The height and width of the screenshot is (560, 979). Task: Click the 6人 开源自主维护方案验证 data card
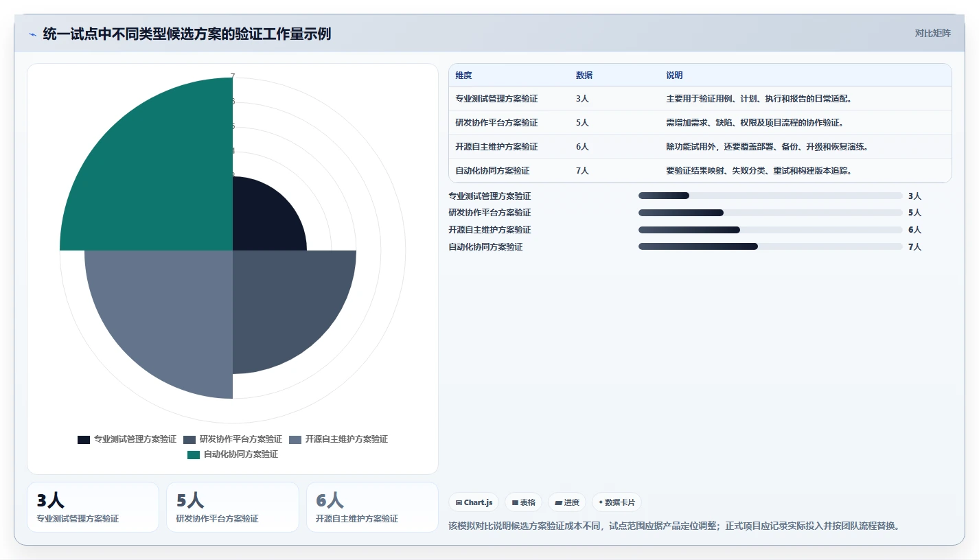pyautogui.click(x=372, y=507)
